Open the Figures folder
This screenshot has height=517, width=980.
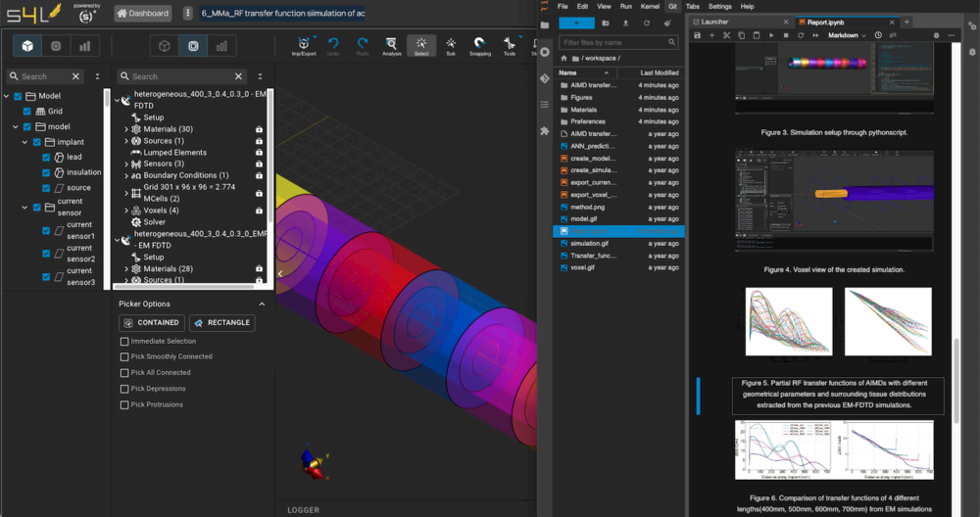click(x=582, y=98)
